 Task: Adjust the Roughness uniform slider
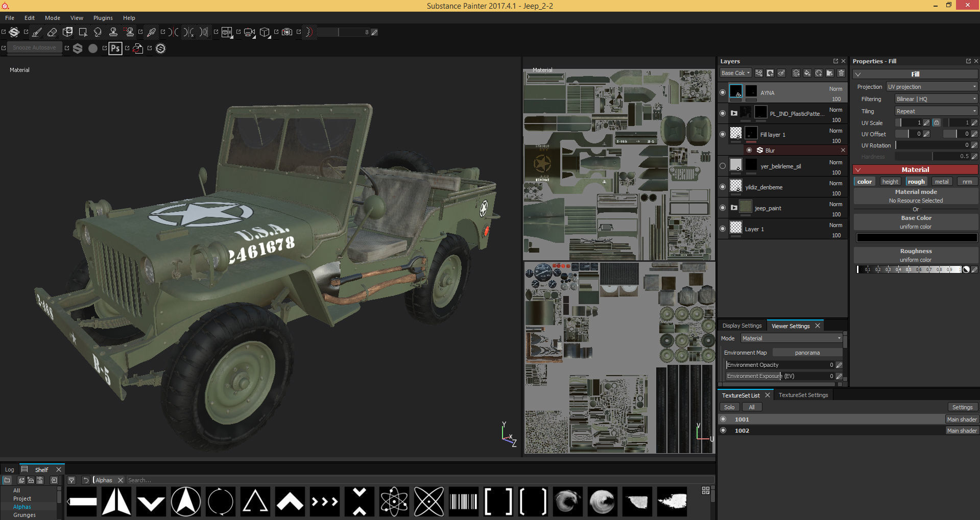click(x=910, y=269)
